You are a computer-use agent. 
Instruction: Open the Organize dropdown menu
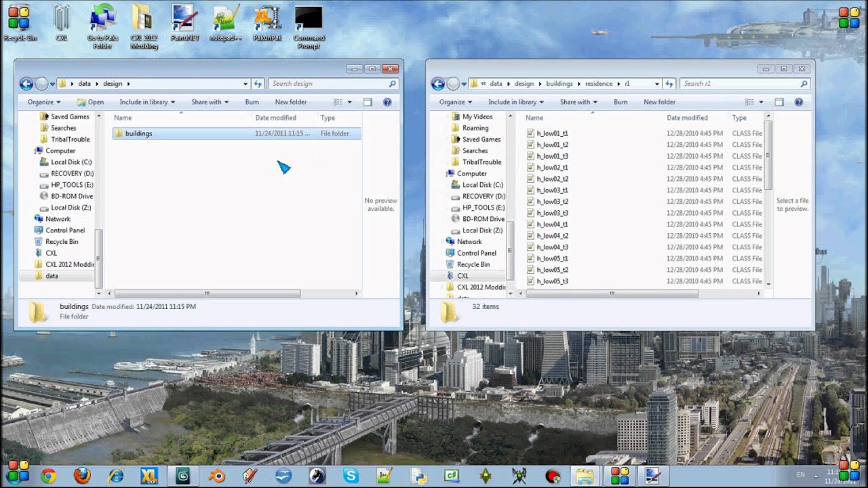click(41, 102)
